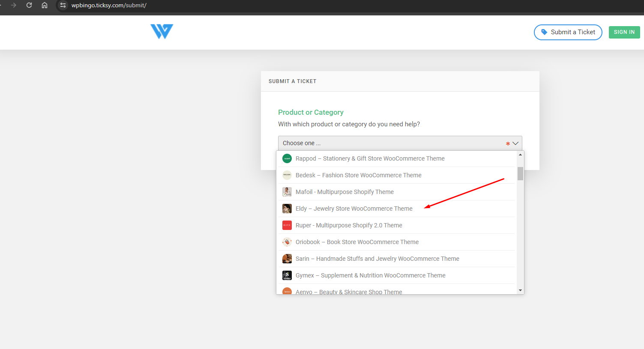Select Ruper - Multipurpose Shopify 2.0 Theme
The height and width of the screenshot is (349, 644).
pos(397,225)
